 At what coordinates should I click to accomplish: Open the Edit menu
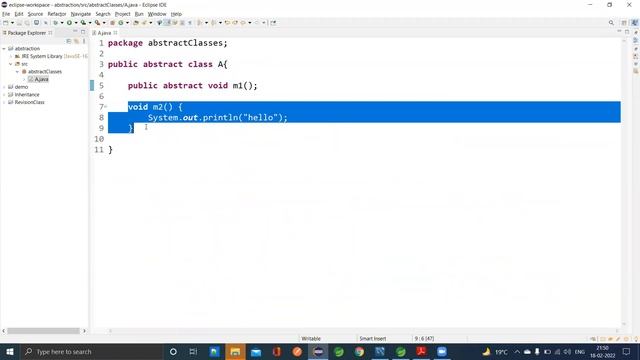tap(19, 14)
